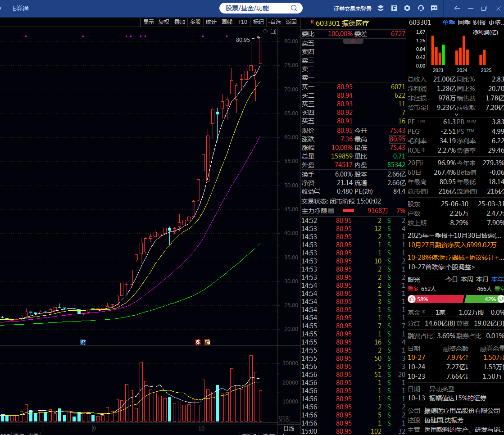Click the back arrow icon in title bar
504x435 pixels.
tap(458, 9)
